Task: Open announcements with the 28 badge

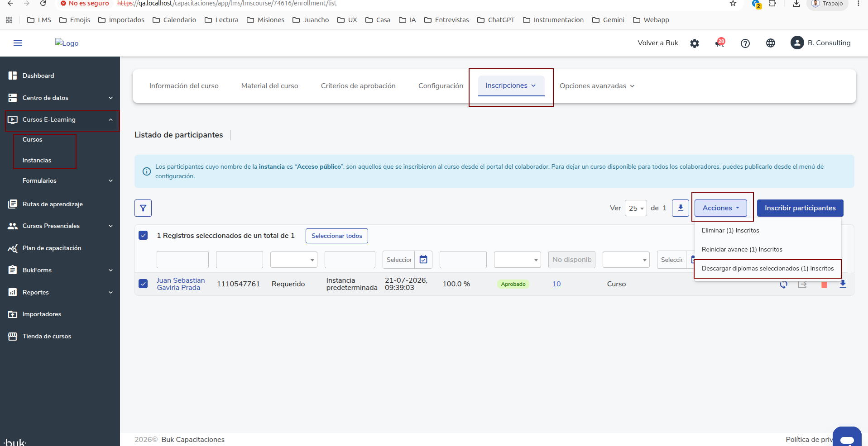Action: (719, 43)
